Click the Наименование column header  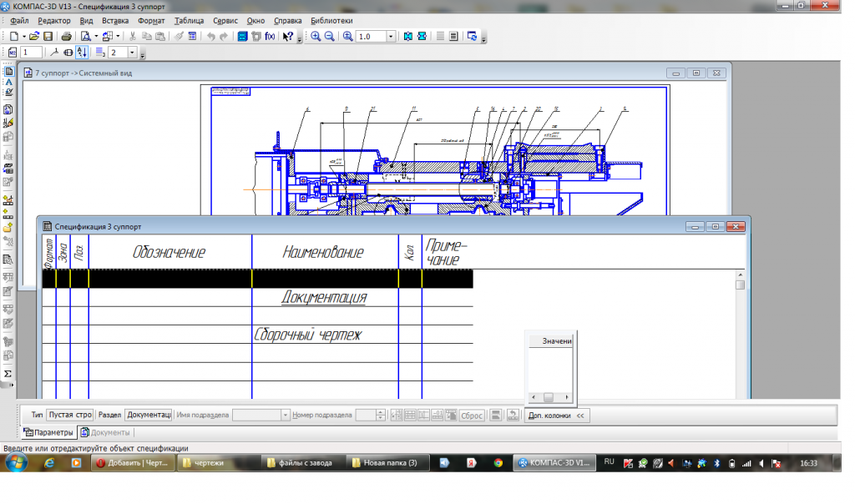(325, 252)
